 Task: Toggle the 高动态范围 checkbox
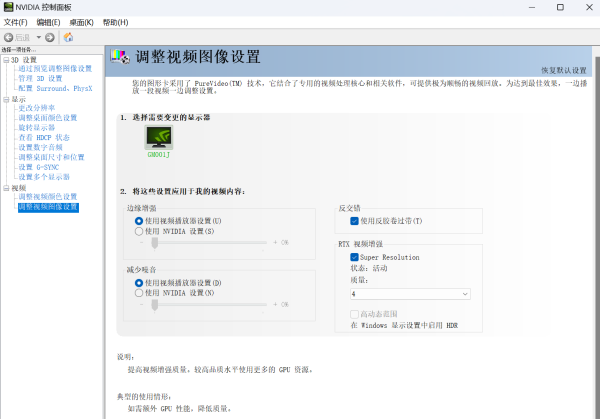[x=354, y=314]
